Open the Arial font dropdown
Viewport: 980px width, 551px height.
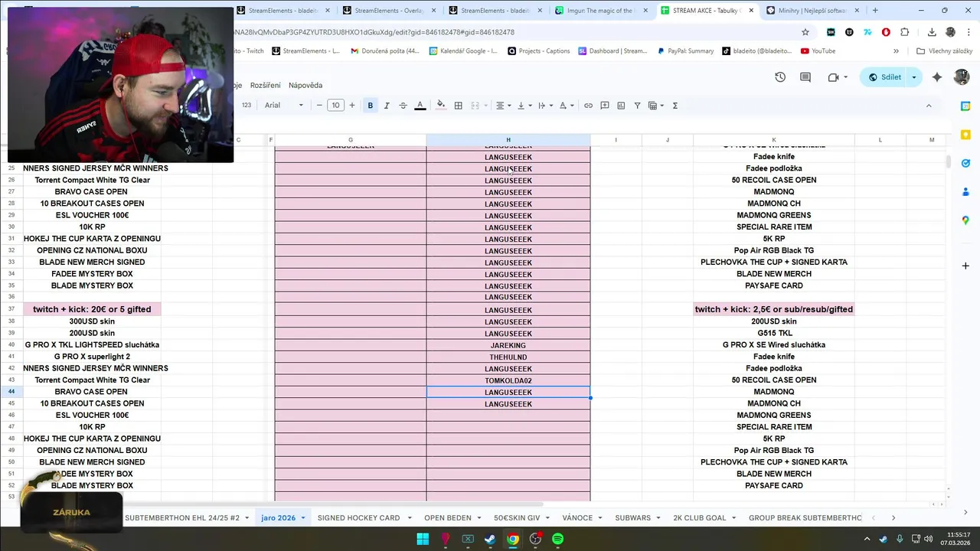pos(284,106)
